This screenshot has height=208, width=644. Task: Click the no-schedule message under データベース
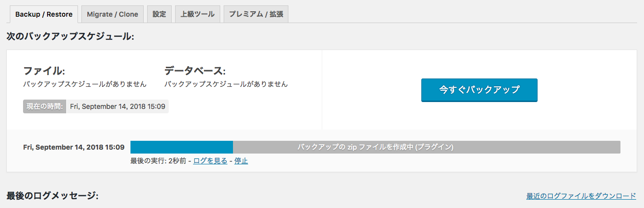[x=226, y=84]
